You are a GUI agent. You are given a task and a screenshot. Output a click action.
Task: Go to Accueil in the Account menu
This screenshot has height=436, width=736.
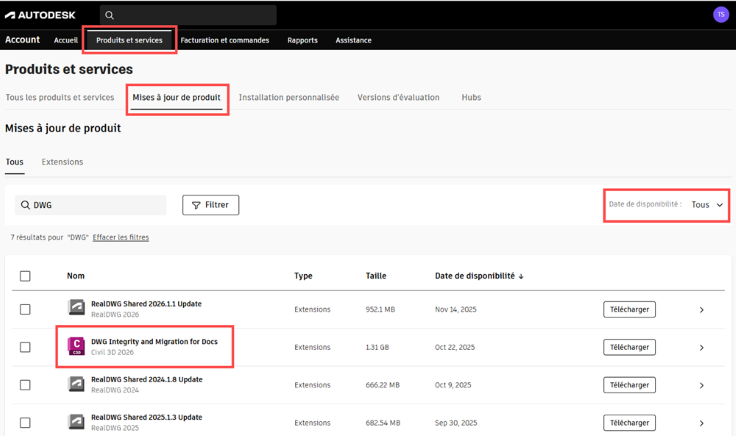(x=66, y=40)
